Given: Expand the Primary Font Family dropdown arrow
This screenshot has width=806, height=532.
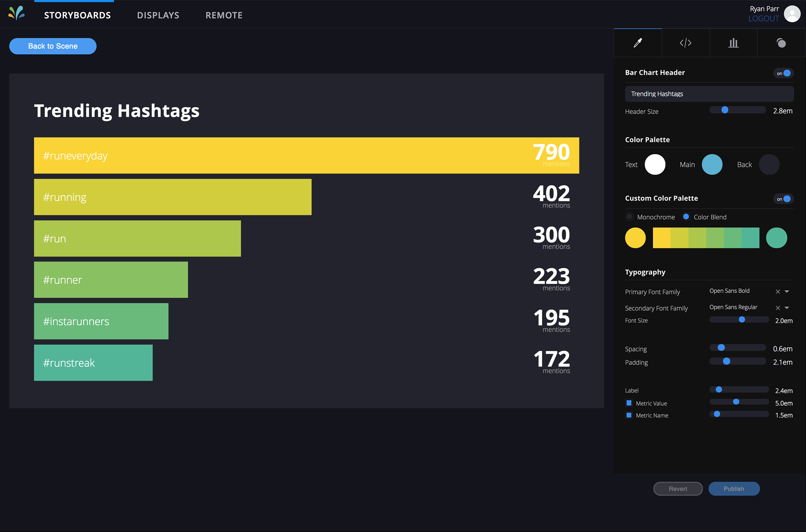Looking at the screenshot, I should tap(787, 291).
